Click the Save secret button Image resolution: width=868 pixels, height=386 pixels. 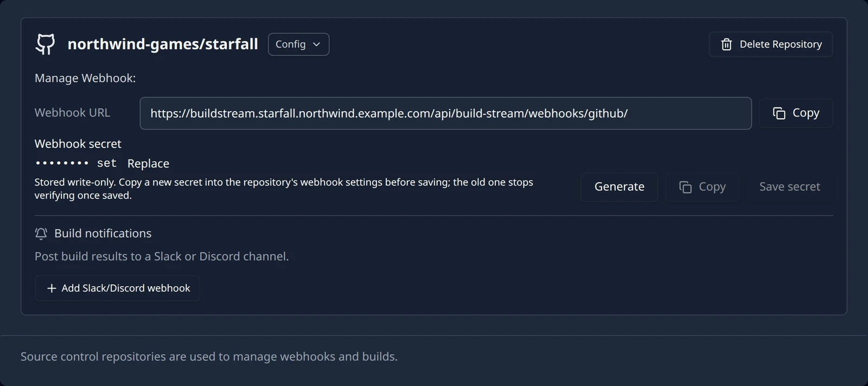pos(789,187)
